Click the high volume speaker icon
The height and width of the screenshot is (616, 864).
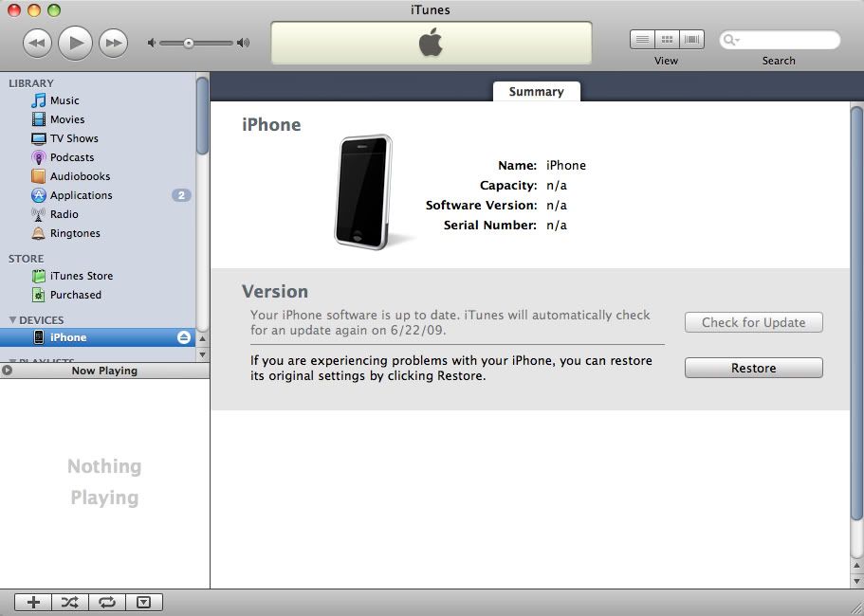coord(243,43)
